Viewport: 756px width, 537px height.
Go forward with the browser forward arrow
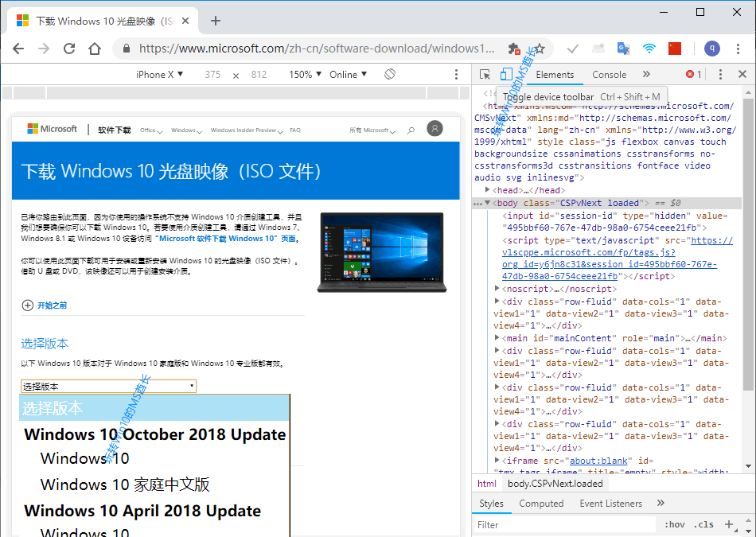coord(44,49)
